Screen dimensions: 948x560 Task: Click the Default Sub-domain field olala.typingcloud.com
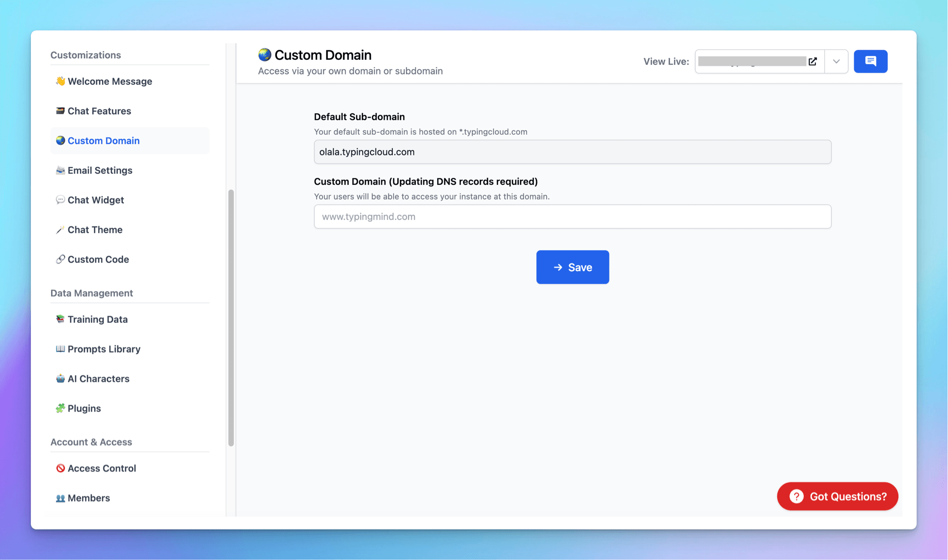click(572, 152)
